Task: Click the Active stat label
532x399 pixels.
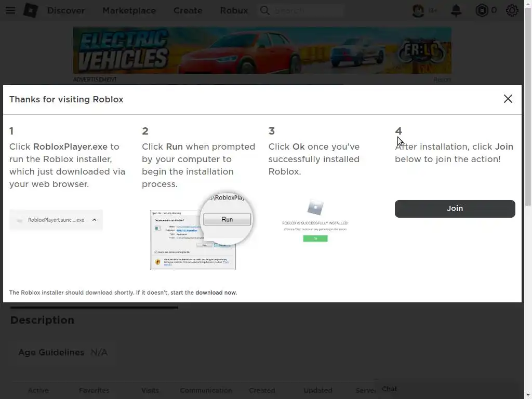Action: click(x=38, y=391)
